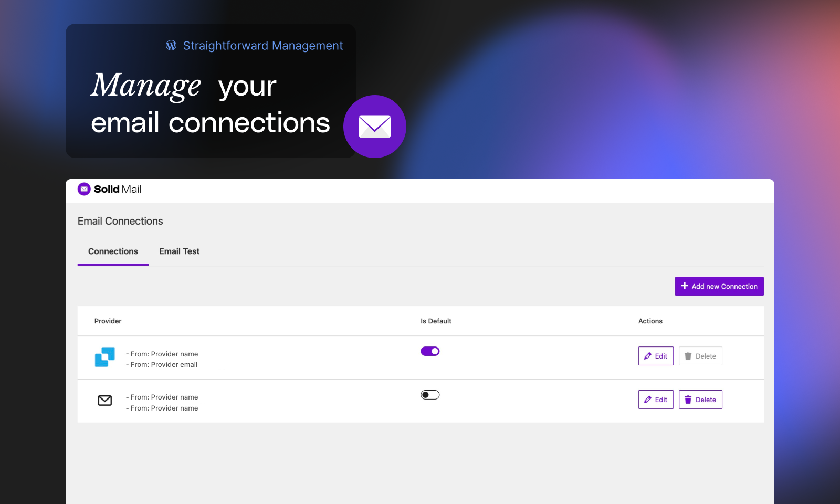Click the trash Delete icon in second row
840x504 pixels.
(688, 400)
